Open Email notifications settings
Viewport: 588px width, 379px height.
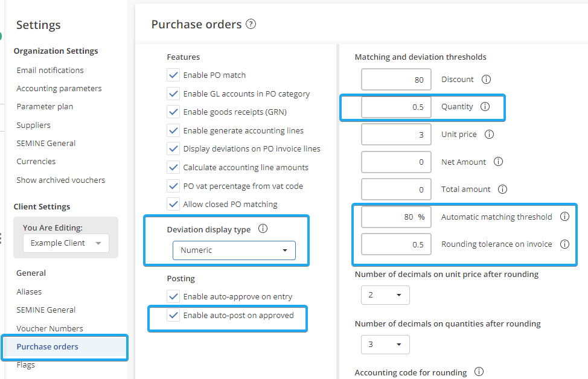pyautogui.click(x=50, y=70)
